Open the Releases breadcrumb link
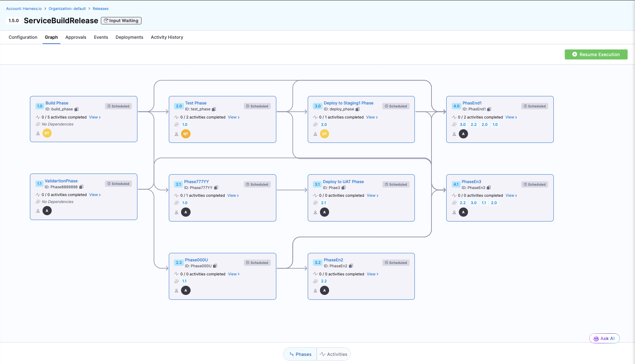 coord(100,9)
